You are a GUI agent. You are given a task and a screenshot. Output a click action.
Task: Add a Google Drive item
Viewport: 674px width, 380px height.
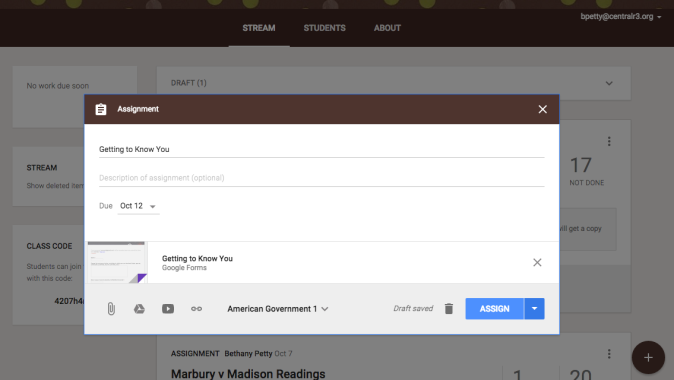[139, 309]
